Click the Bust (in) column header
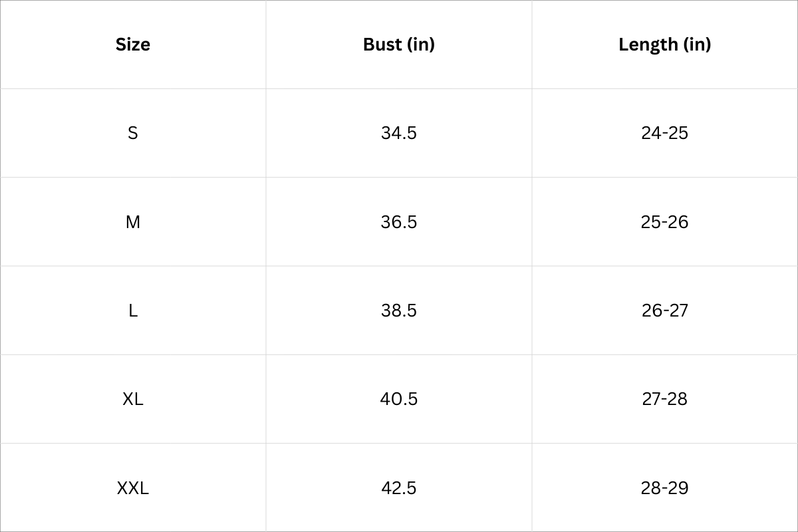 [x=398, y=45]
